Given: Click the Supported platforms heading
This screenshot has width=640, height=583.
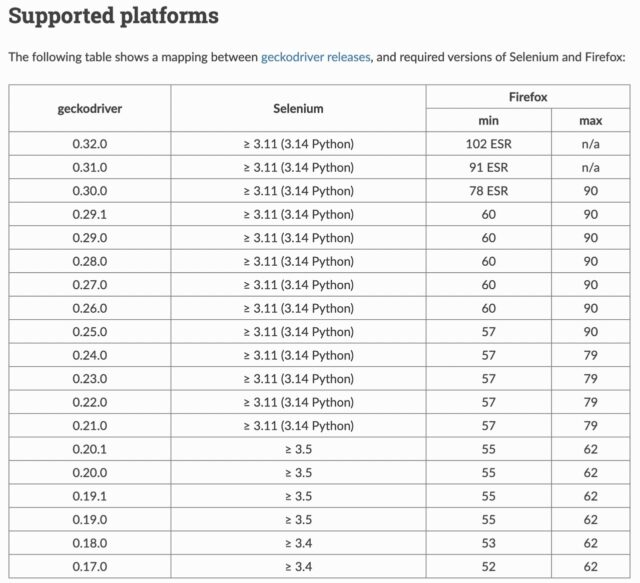Looking at the screenshot, I should (113, 17).
